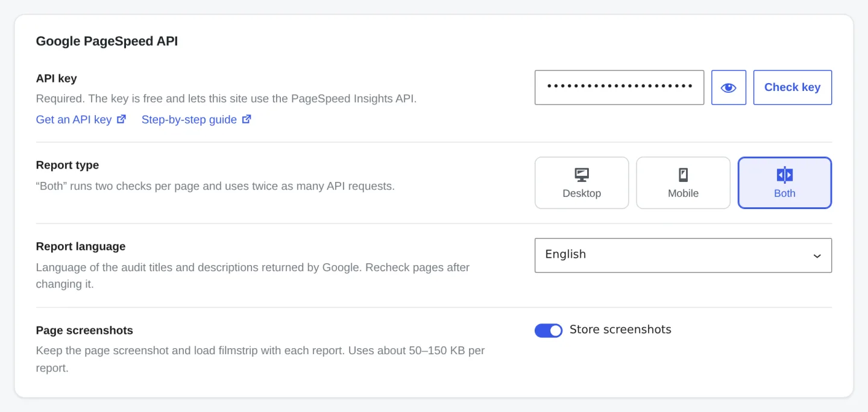Click the external-link icon beside Step-by-step guide
The image size is (868, 412).
247,119
